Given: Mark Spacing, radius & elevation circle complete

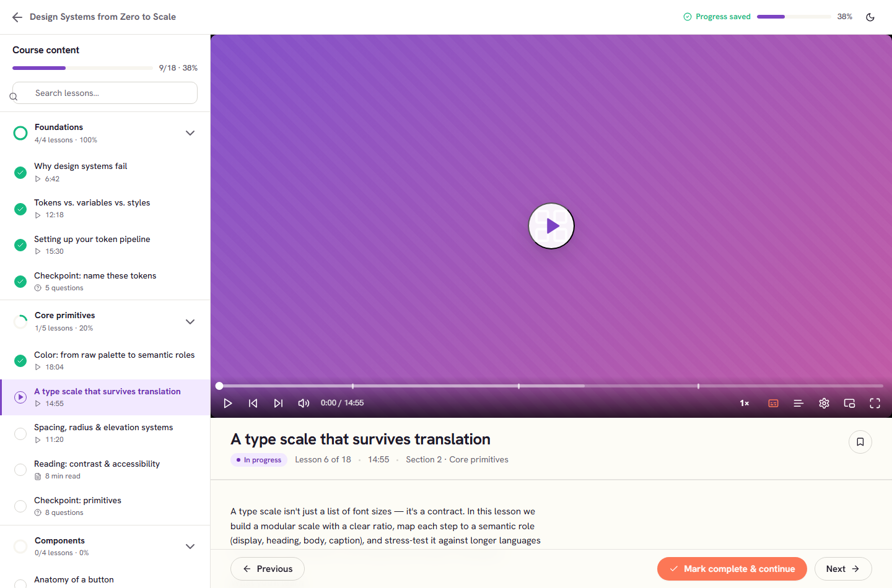Looking at the screenshot, I should tap(20, 434).
